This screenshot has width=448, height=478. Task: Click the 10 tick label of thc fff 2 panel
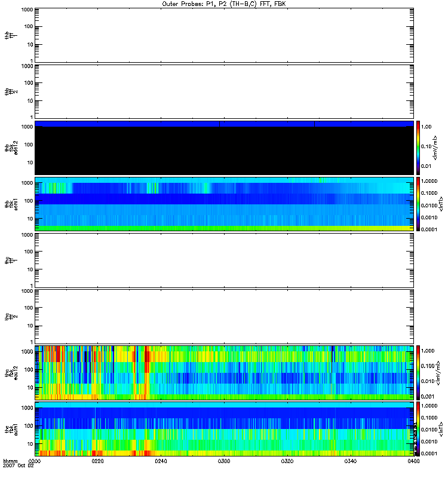tap(30, 326)
